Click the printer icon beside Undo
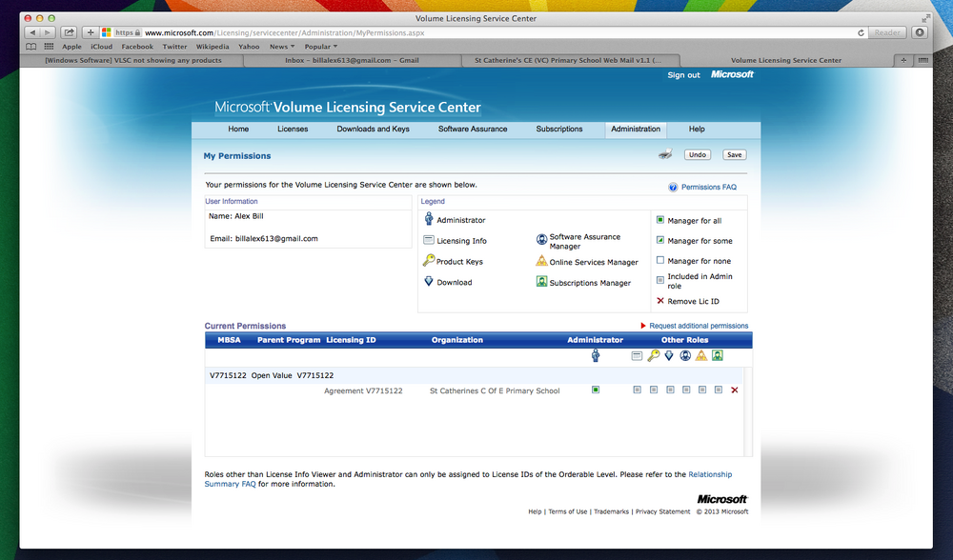 [665, 154]
